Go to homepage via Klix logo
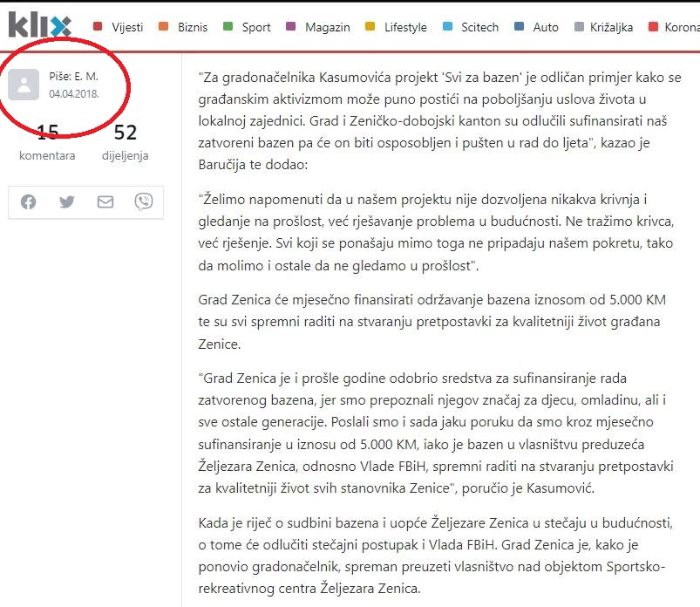 (39, 24)
